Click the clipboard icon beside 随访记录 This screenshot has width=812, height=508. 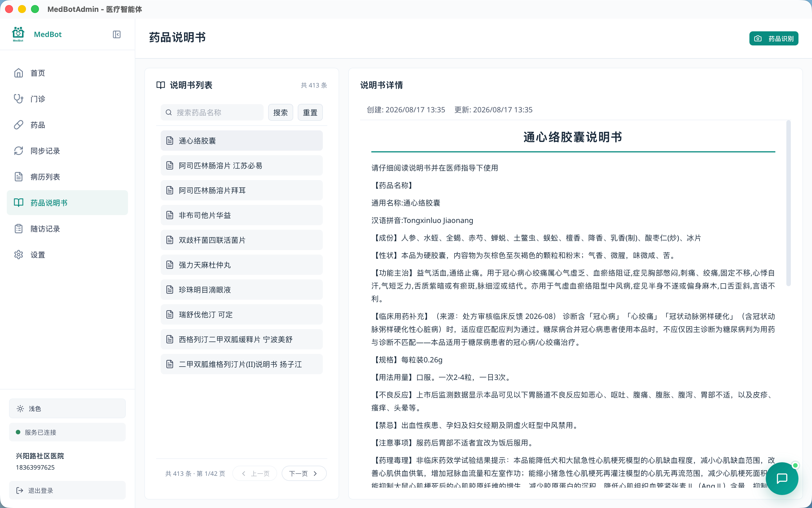click(18, 229)
